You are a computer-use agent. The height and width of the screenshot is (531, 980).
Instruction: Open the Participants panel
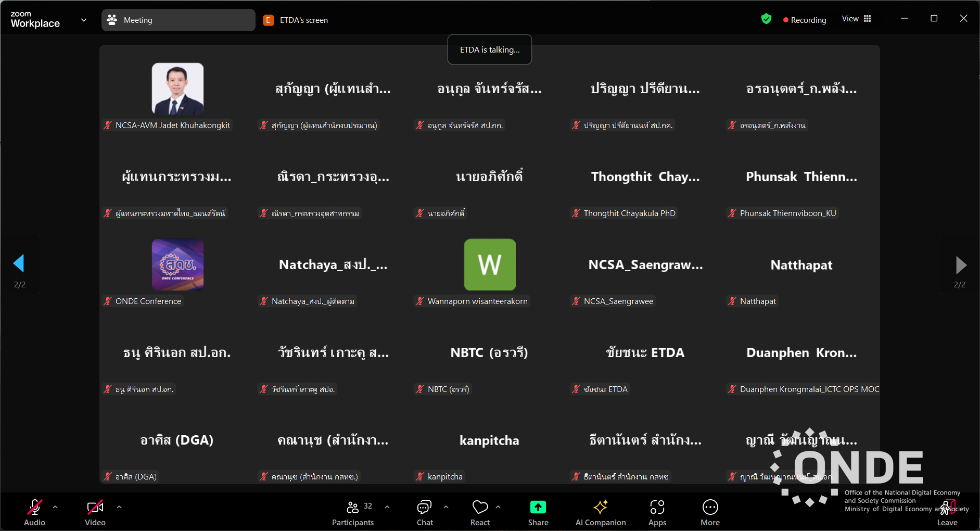[x=353, y=513]
